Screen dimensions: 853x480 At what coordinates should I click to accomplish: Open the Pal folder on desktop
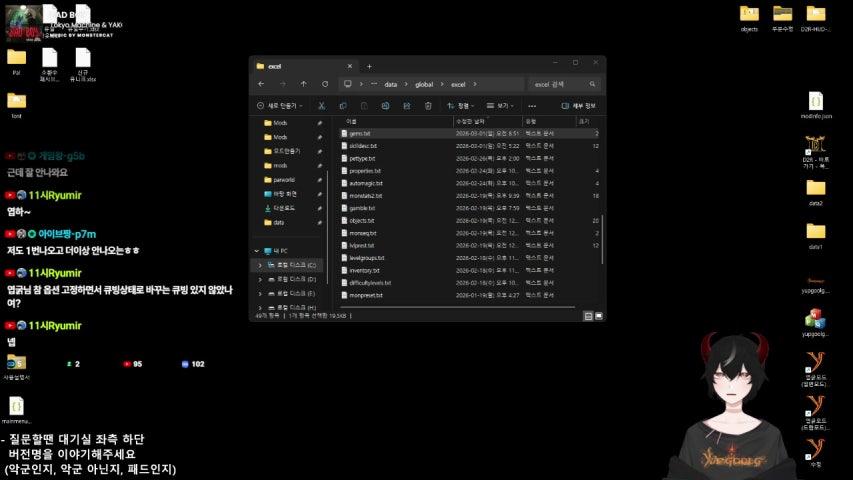16,62
